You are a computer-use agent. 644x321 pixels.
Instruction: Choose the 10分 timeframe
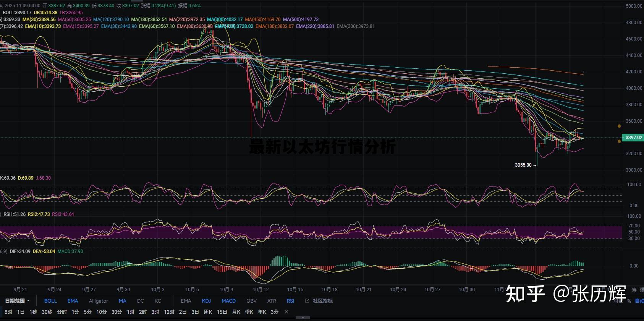[101, 312]
